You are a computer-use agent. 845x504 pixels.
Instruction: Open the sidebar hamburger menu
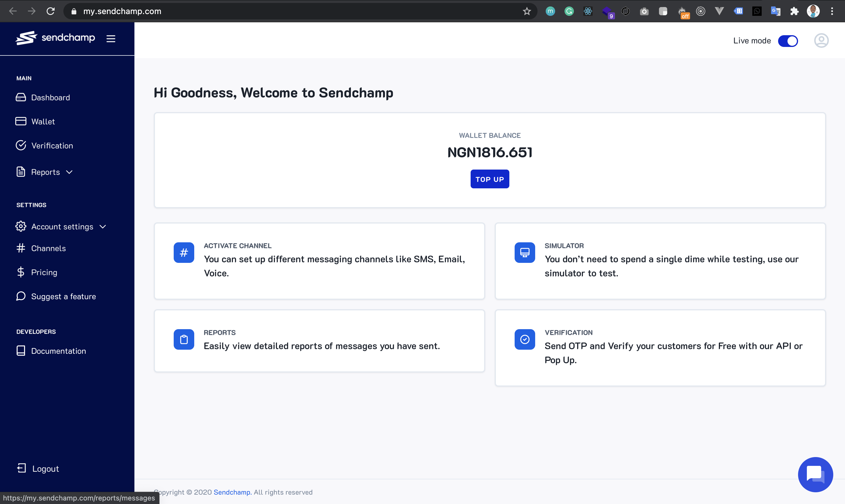tap(111, 38)
